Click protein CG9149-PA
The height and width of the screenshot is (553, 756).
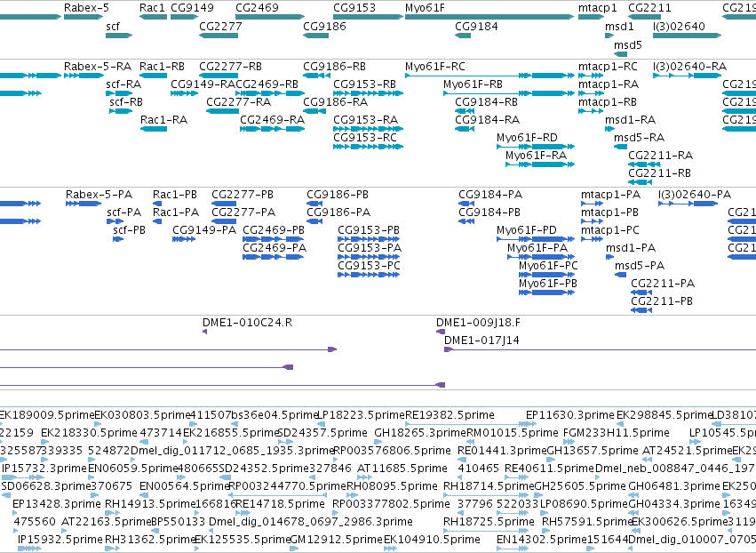click(x=204, y=230)
